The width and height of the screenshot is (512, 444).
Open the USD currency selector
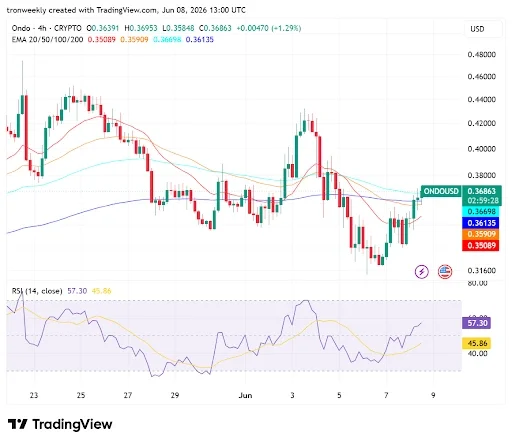[483, 29]
